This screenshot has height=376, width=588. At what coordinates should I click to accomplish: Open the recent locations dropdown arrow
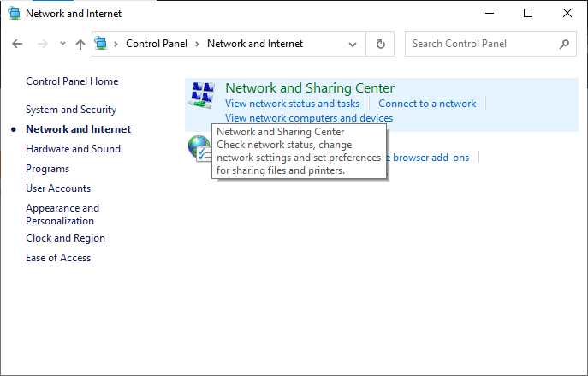tap(61, 44)
